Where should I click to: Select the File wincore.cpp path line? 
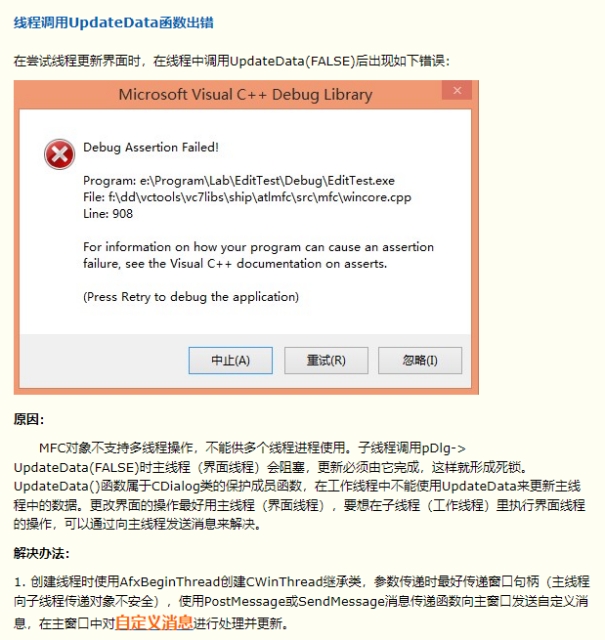point(247,198)
